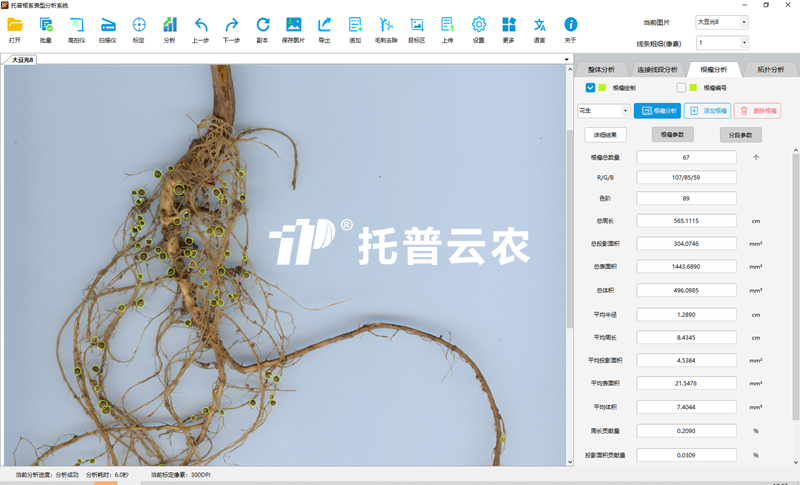The width and height of the screenshot is (800, 485).
Task: Choose the 毛刺去除 (Burr removal) tool
Action: tap(386, 25)
